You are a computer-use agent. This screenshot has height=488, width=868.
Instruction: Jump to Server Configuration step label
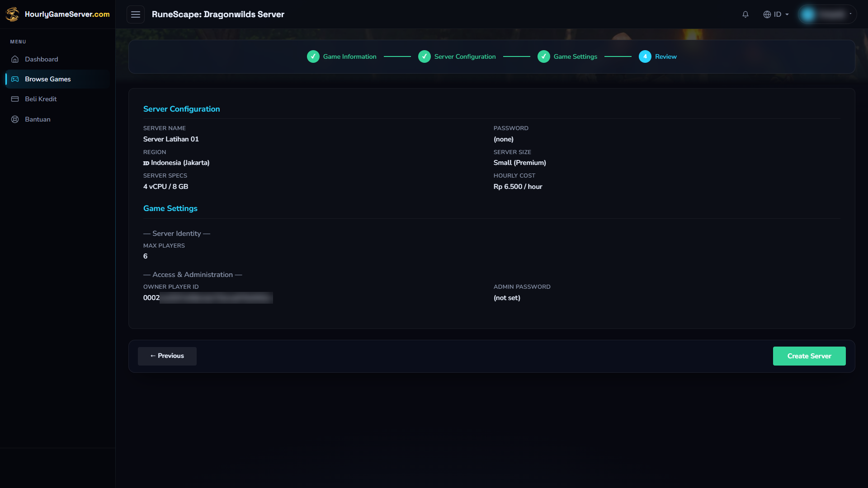tap(465, 56)
